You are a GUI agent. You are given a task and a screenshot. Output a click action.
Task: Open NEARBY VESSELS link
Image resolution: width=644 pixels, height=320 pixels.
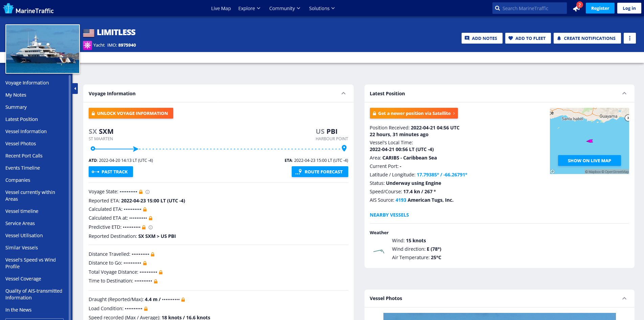389,215
